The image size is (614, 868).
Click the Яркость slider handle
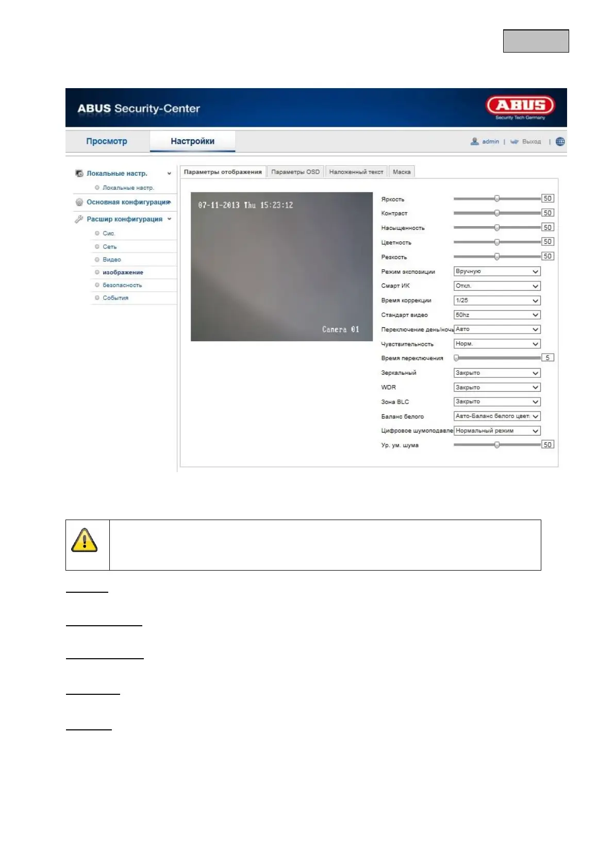tap(497, 198)
